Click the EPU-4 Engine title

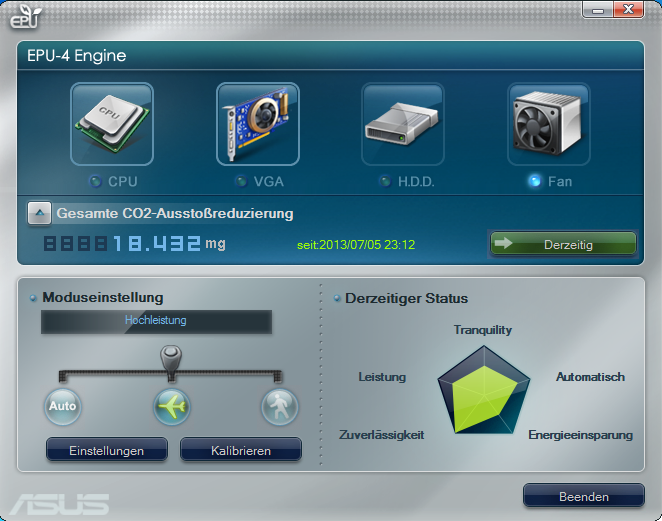(x=76, y=56)
